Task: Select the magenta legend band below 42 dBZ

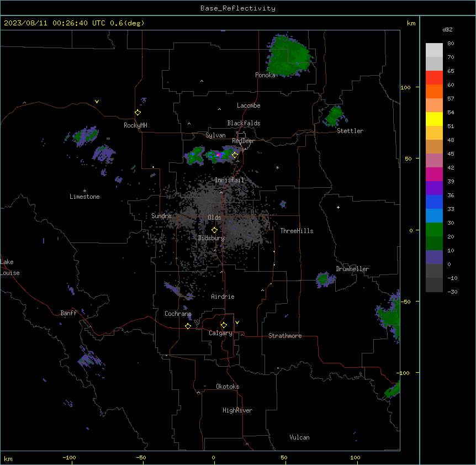Action: click(434, 174)
